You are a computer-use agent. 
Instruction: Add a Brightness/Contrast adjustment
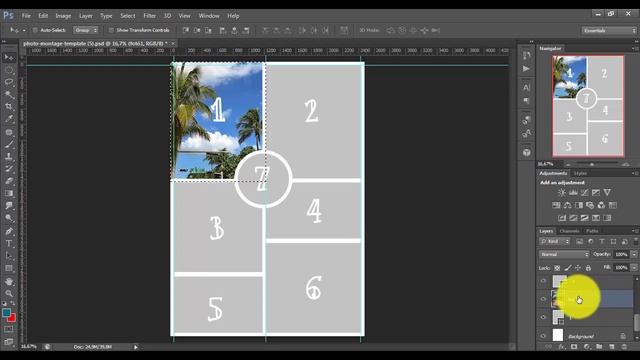point(562,193)
